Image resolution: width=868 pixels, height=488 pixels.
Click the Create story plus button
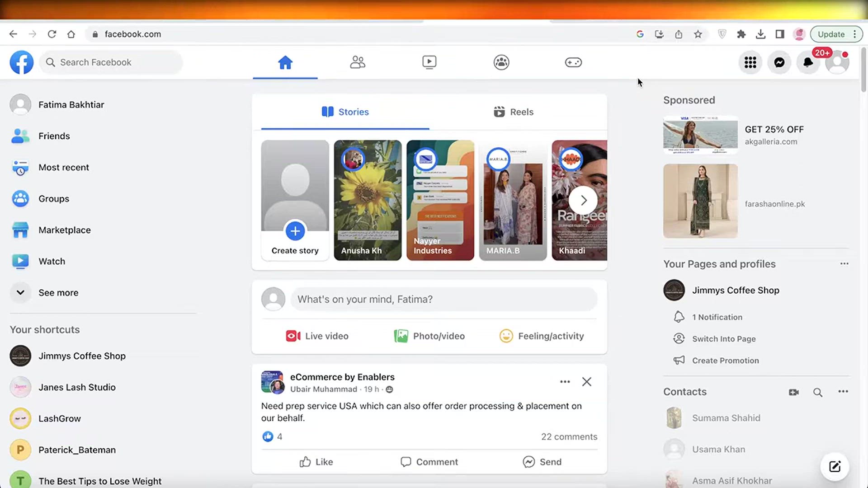point(295,231)
